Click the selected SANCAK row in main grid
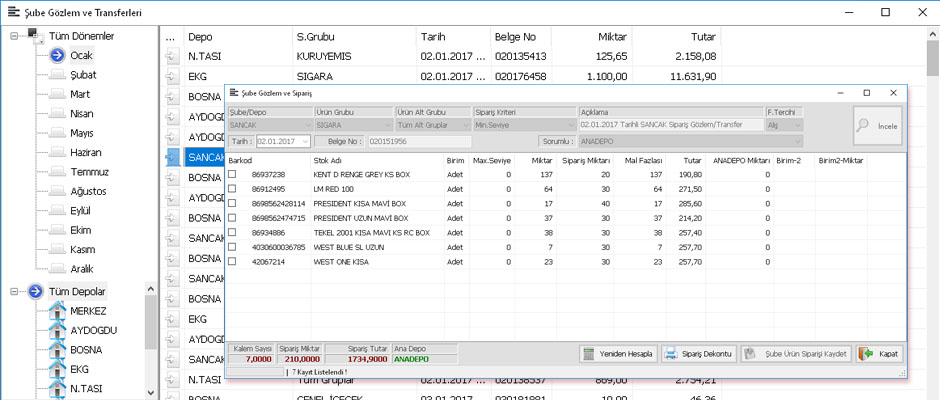This screenshot has height=400, width=940. 204,158
